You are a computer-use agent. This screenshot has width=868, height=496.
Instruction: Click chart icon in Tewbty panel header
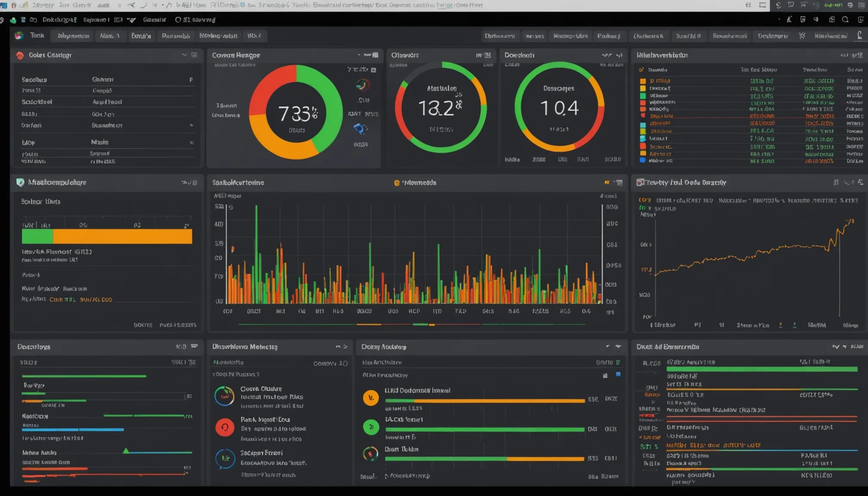tap(640, 182)
